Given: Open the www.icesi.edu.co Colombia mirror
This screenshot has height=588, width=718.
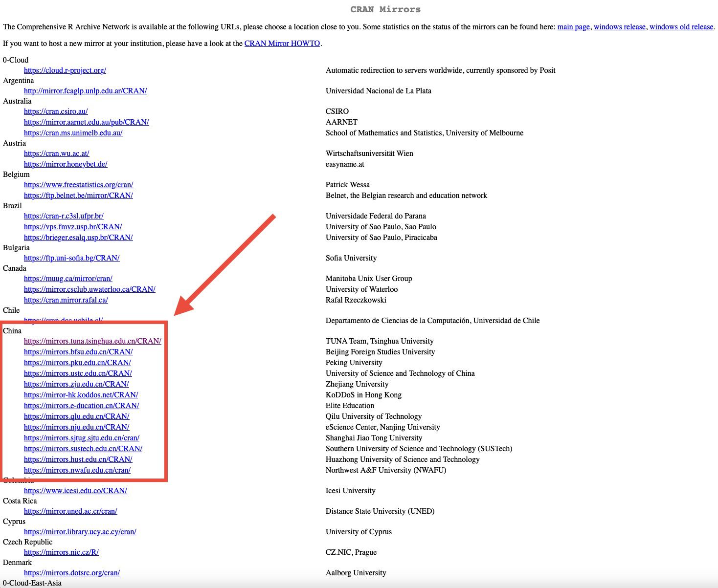Looking at the screenshot, I should tap(75, 491).
